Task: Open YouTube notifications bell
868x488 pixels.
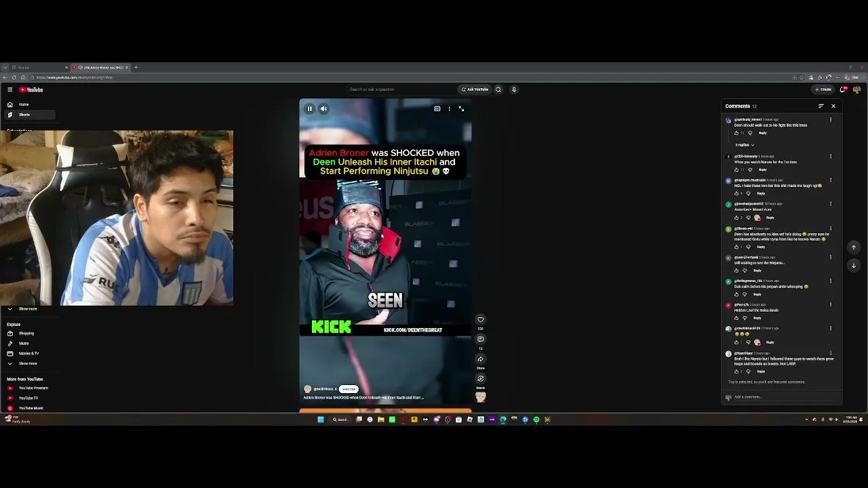Action: tap(843, 89)
